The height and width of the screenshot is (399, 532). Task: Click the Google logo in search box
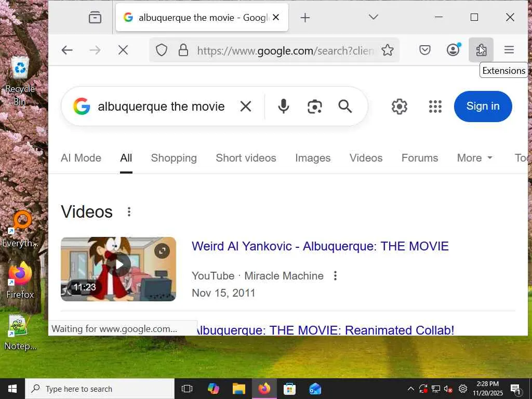click(82, 106)
